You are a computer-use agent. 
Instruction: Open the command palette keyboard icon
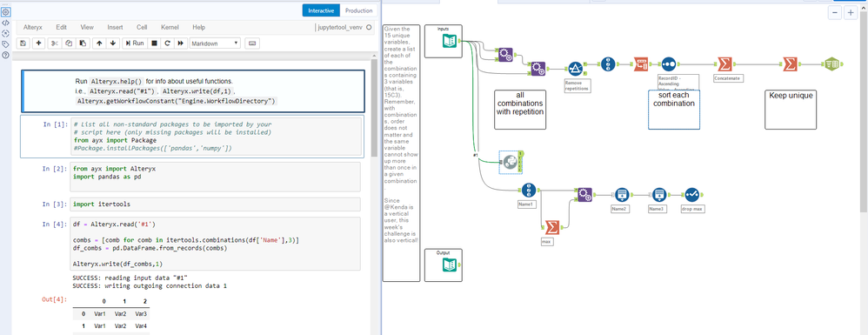point(251,43)
